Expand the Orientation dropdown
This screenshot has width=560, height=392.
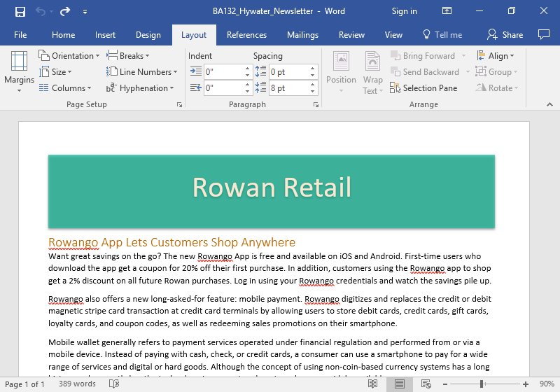(72, 56)
